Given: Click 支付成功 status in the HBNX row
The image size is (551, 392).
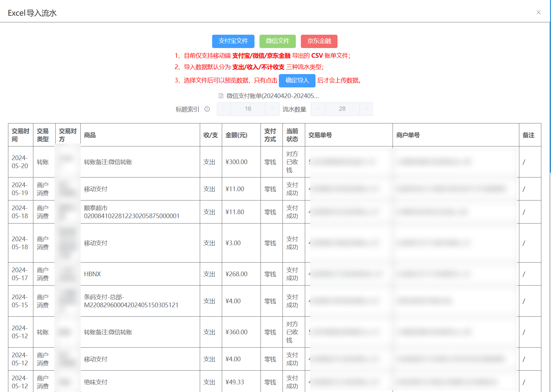Looking at the screenshot, I should tap(294, 274).
